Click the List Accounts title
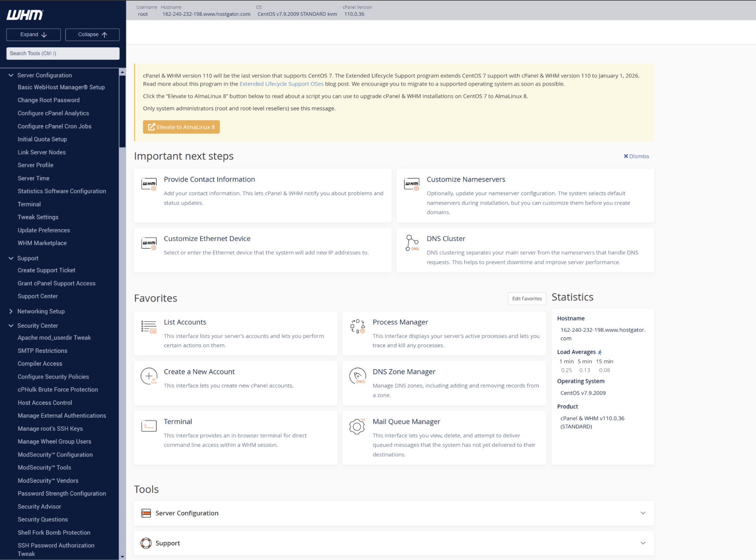The height and width of the screenshot is (560, 756). [185, 322]
